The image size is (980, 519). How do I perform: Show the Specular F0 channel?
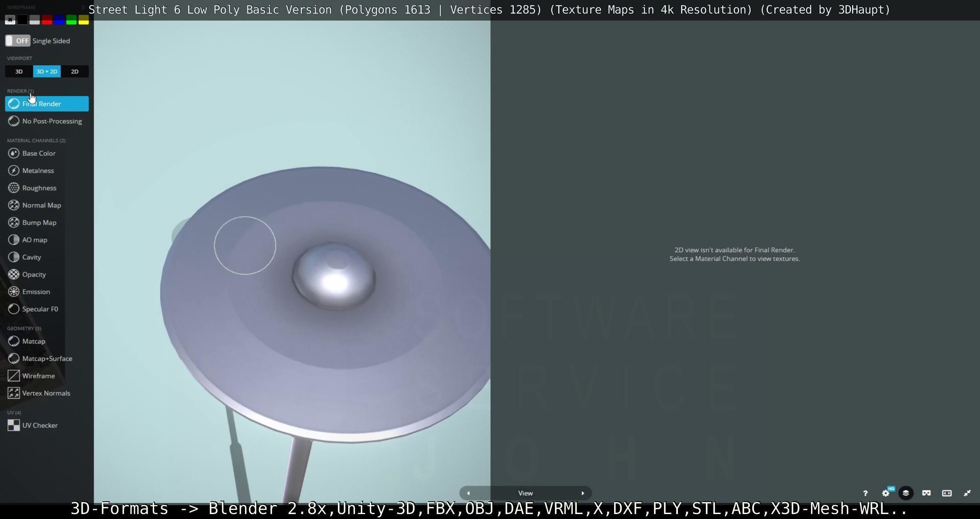47,309
